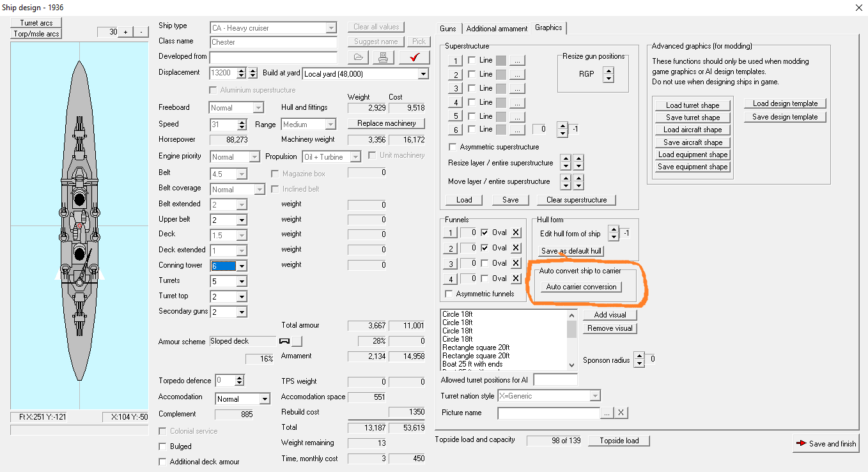Select superstructure layer 6 number button
868x472 pixels.
(454, 130)
